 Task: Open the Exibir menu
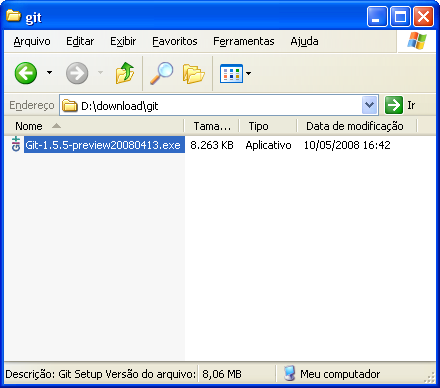coord(123,41)
